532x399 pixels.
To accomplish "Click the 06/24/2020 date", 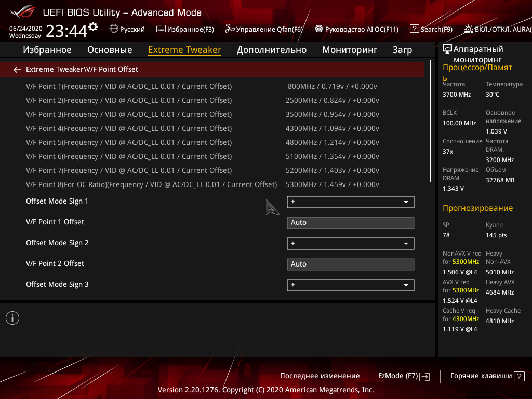I will click(x=26, y=29).
